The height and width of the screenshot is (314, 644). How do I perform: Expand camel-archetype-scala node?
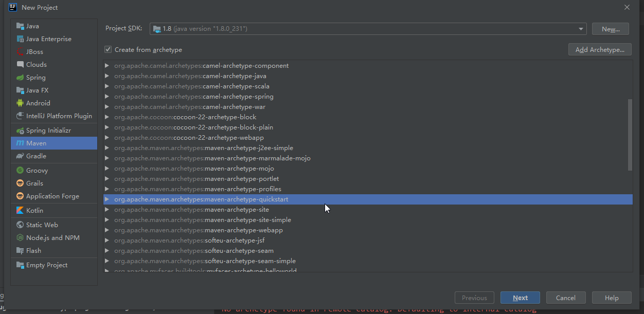pyautogui.click(x=107, y=86)
